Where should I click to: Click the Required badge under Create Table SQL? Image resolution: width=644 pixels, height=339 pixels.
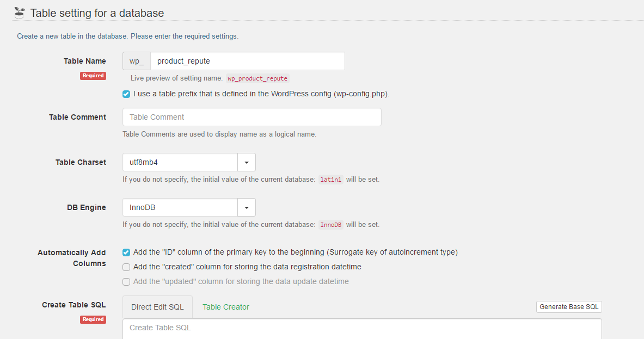coord(93,319)
